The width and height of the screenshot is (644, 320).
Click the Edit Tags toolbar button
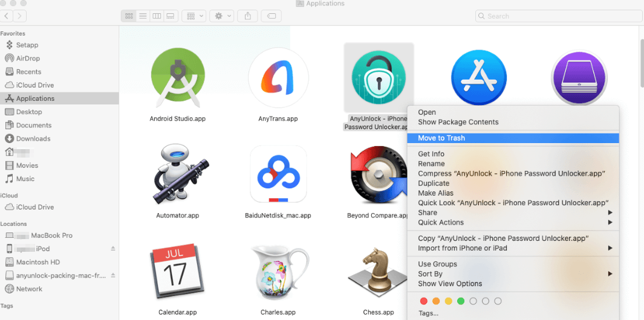(271, 16)
